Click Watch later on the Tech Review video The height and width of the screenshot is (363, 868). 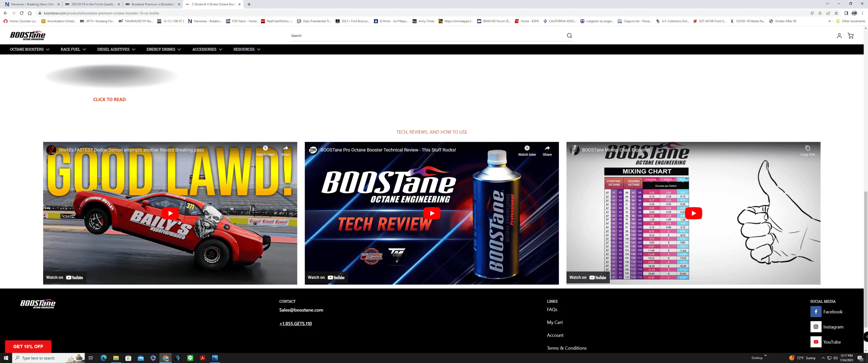pos(527,151)
